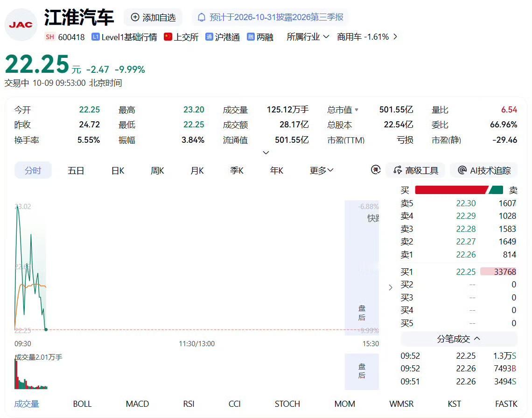This screenshot has width=532, height=418.
Task: Add stock via 添加自选 button
Action: tap(153, 17)
